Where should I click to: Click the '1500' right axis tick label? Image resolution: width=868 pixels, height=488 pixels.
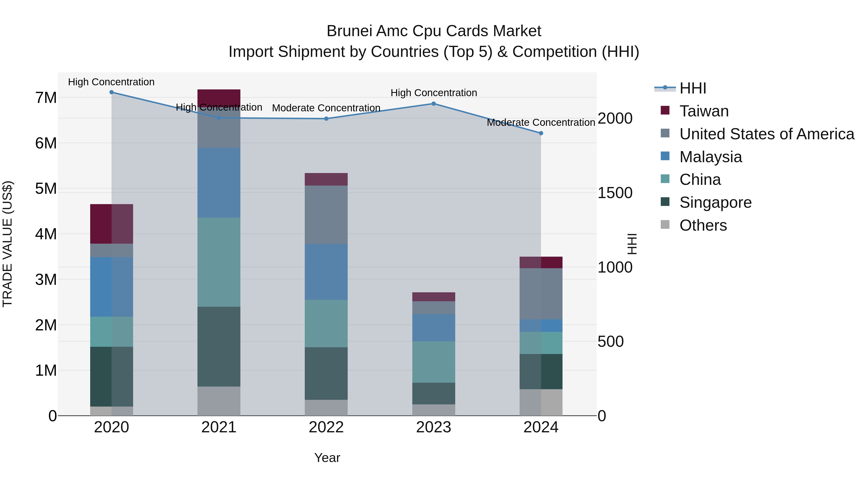[x=615, y=193]
